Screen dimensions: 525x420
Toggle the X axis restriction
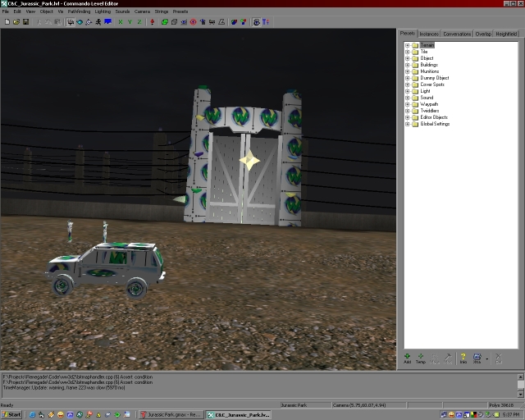pyautogui.click(x=120, y=22)
